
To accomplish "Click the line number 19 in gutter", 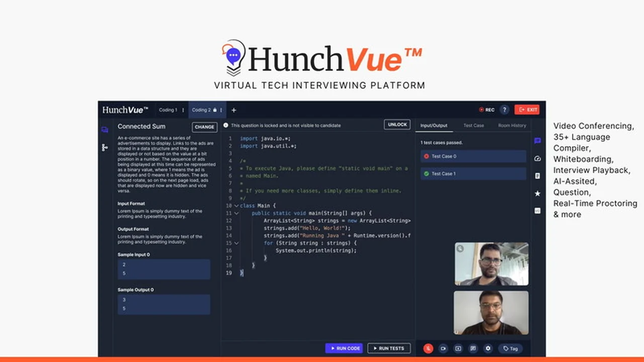I will click(x=229, y=273).
